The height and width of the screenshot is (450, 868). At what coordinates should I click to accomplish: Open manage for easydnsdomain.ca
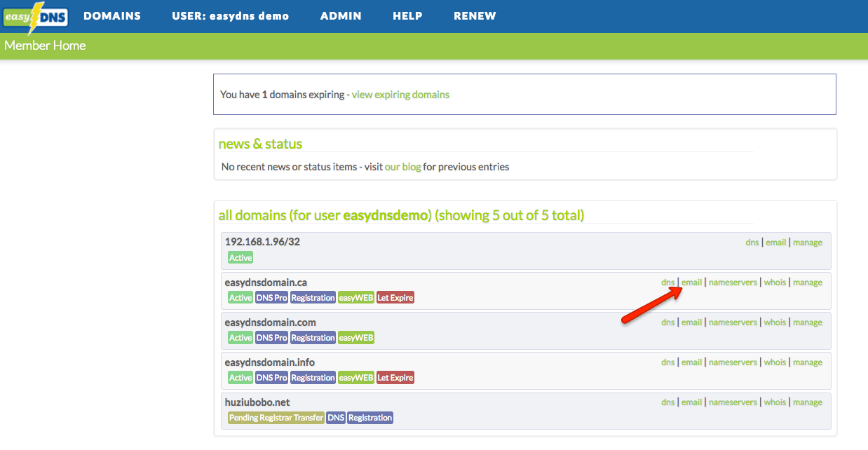point(808,282)
